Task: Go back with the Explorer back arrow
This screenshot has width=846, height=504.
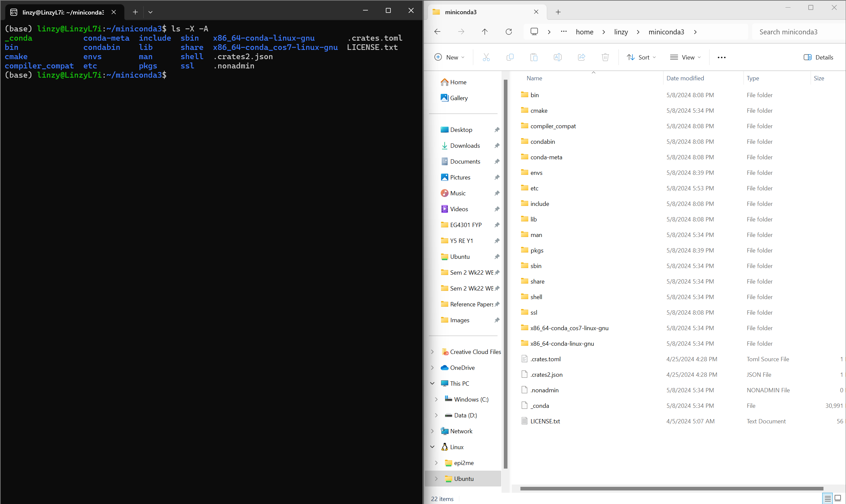Action: coord(437,32)
